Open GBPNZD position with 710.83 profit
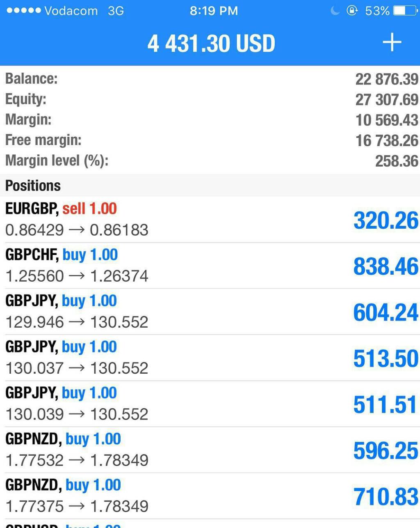Image resolution: width=420 pixels, height=528 pixels. [210, 496]
